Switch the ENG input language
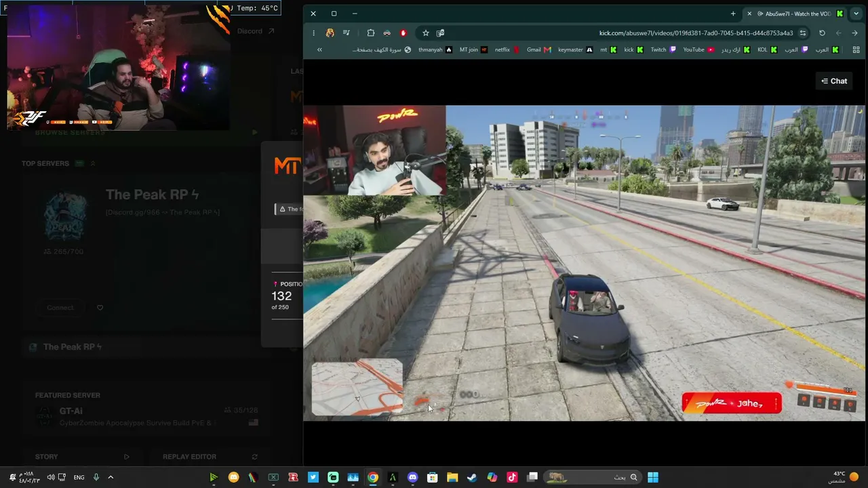 [x=79, y=477]
